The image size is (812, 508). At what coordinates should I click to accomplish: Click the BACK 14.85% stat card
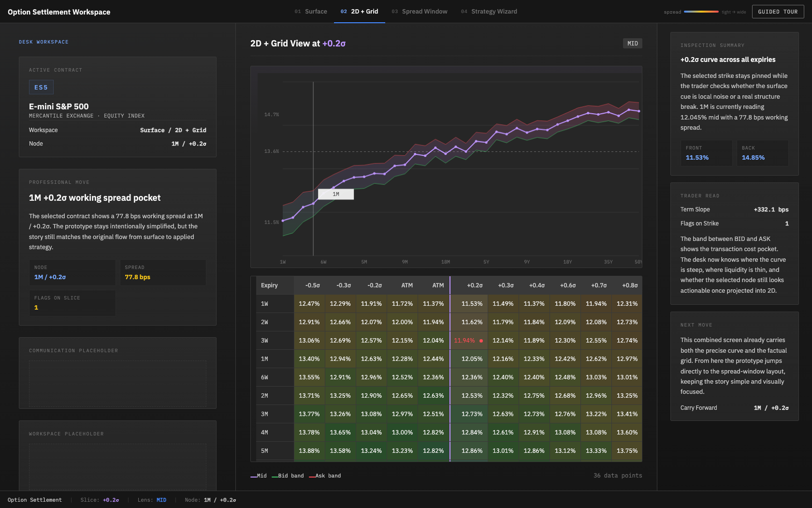pos(762,153)
